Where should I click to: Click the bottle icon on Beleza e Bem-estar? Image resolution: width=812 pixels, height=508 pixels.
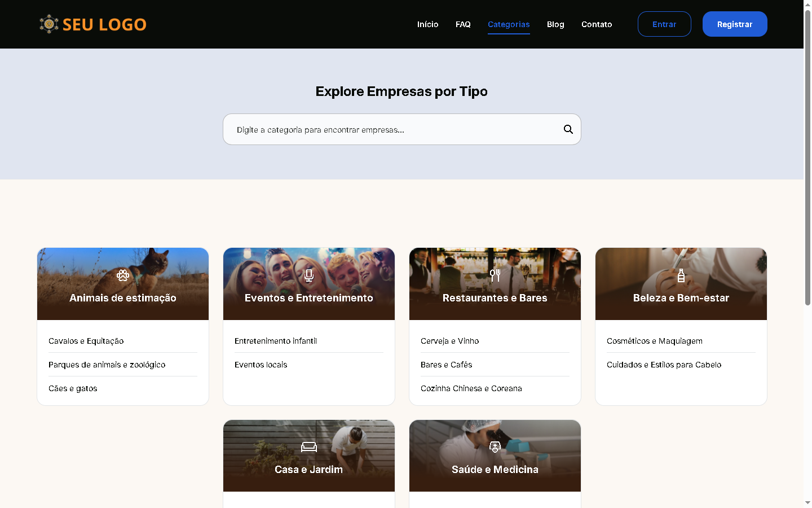(681, 275)
